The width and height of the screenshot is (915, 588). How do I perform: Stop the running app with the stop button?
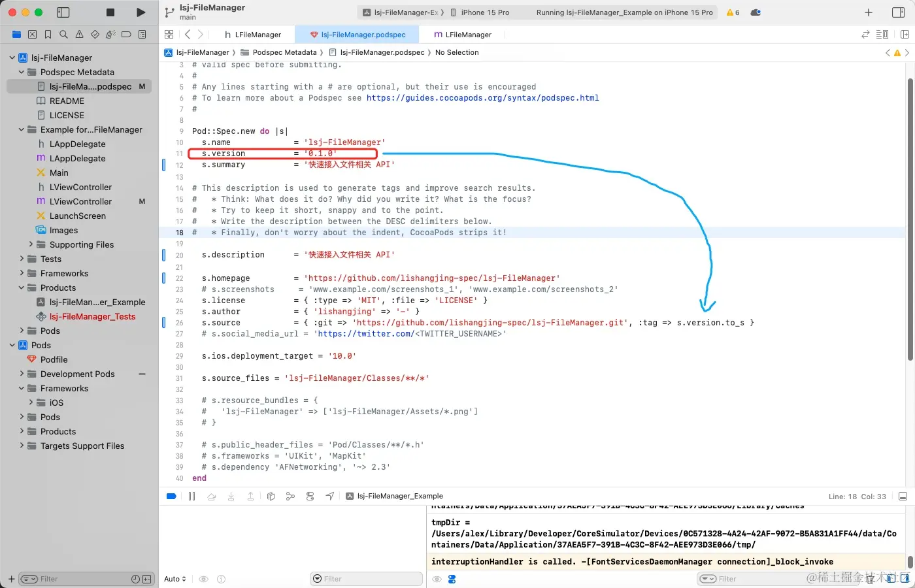coord(110,12)
